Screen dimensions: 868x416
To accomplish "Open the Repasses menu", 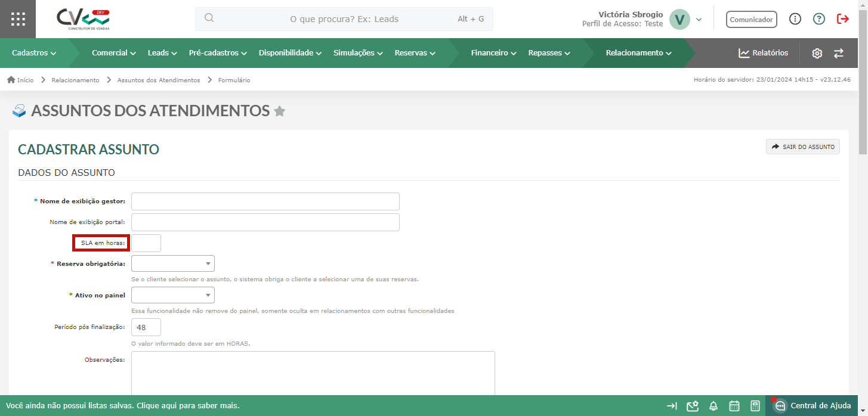I will click(x=549, y=53).
